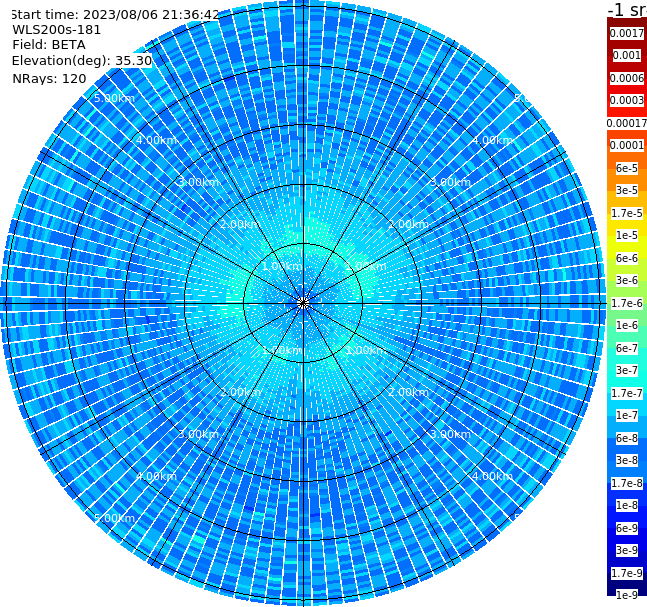Select the upper-right 4.00km range label
The width and height of the screenshot is (647, 607).
click(492, 140)
